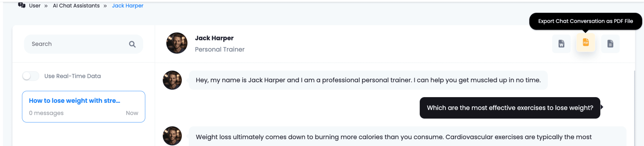Export the chat as a plain text file
Image resolution: width=644 pixels, height=146 pixels.
(x=610, y=44)
